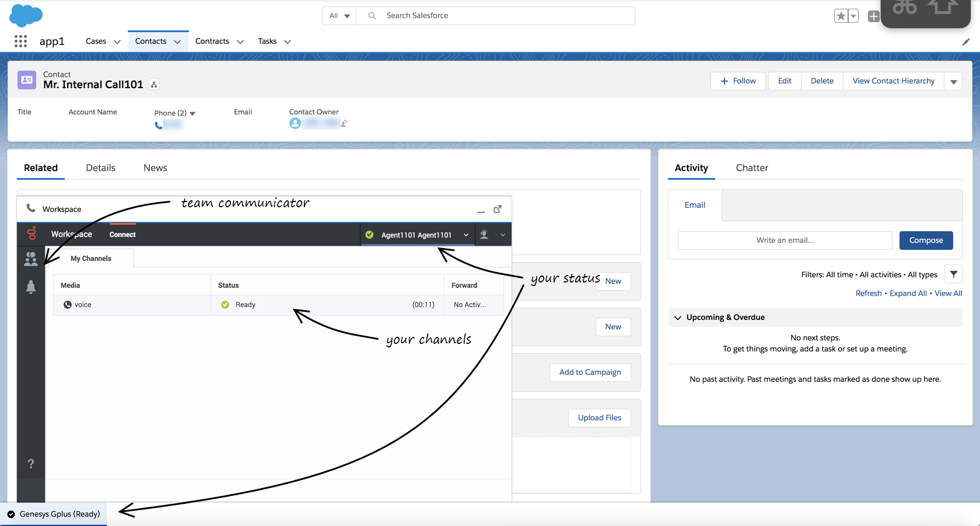The width and height of the screenshot is (980, 526).
Task: Click the help question mark icon
Action: coord(31,464)
